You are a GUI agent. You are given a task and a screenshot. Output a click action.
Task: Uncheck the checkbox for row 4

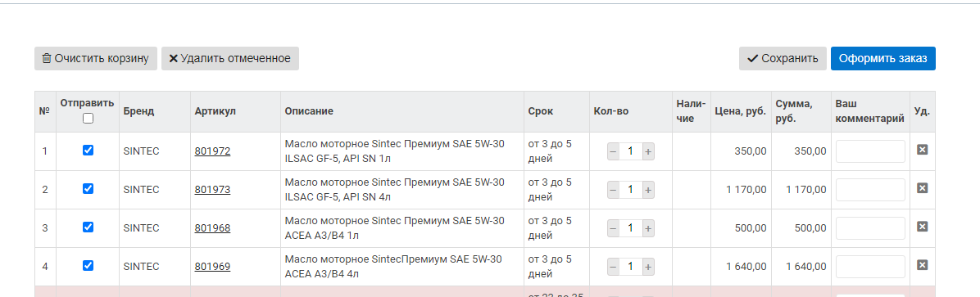tap(88, 265)
